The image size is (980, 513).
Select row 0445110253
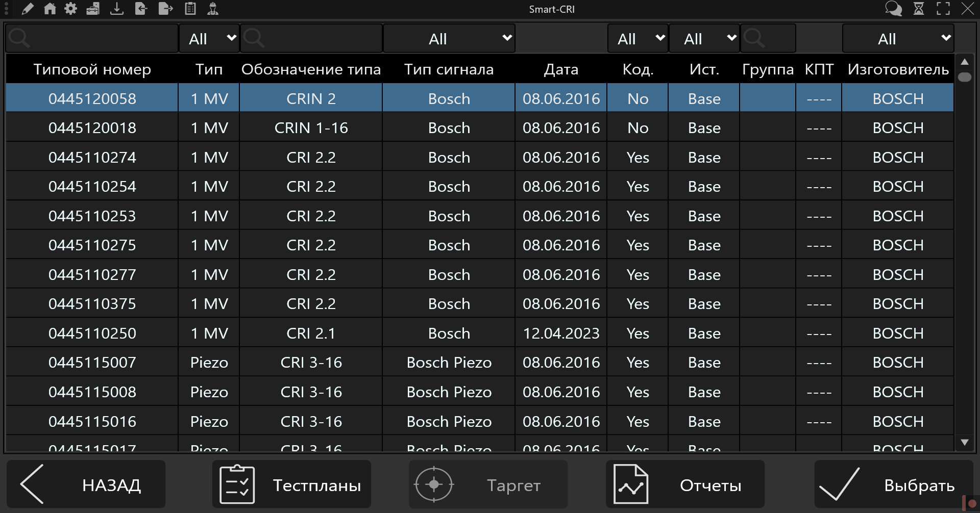[x=480, y=216]
